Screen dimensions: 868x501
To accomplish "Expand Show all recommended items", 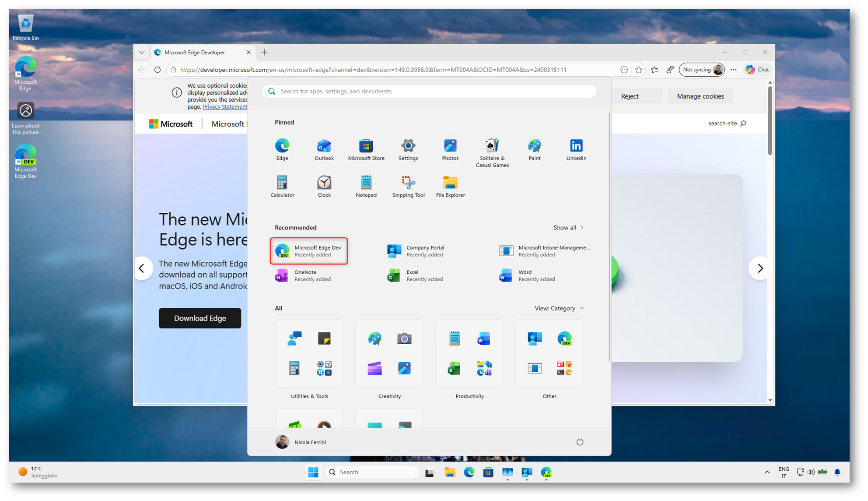I will coord(568,228).
